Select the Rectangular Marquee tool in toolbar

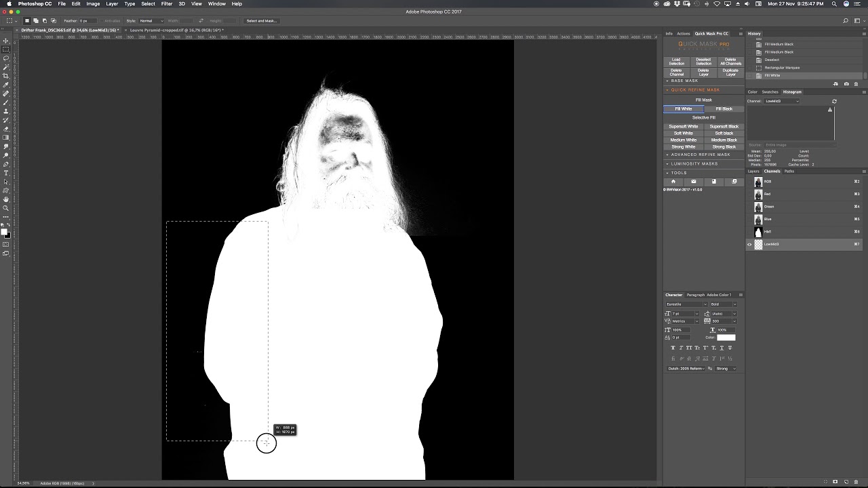6,49
